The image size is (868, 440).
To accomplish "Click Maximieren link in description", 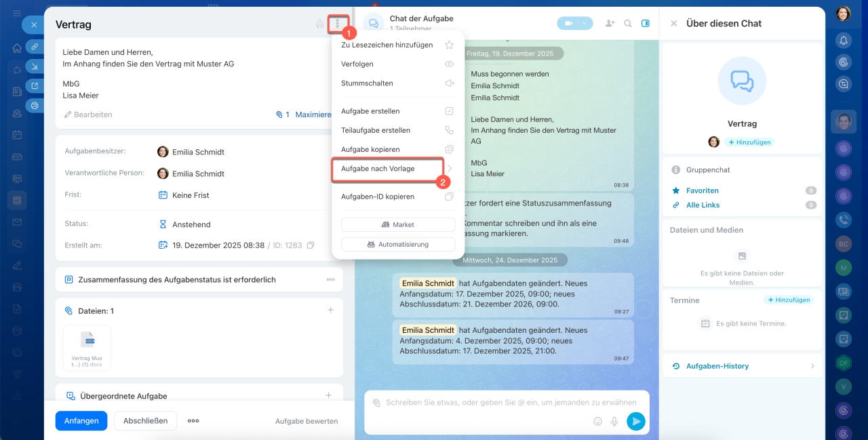I will [x=313, y=115].
